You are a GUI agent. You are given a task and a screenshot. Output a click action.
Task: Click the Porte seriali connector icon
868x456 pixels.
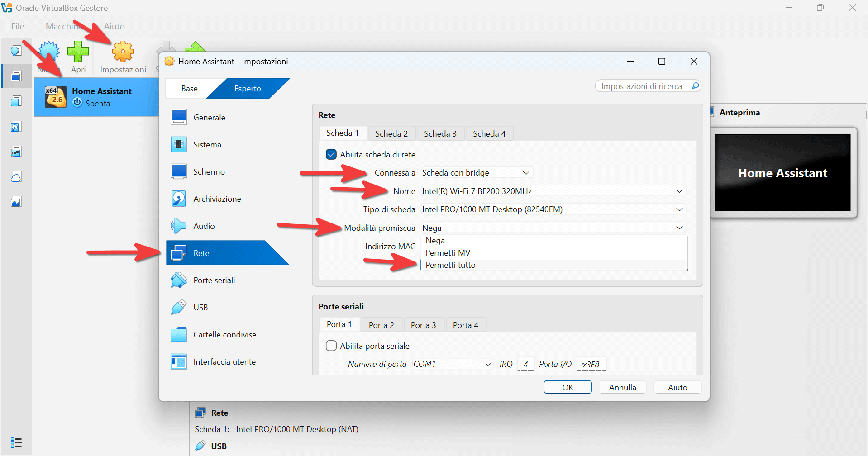179,280
